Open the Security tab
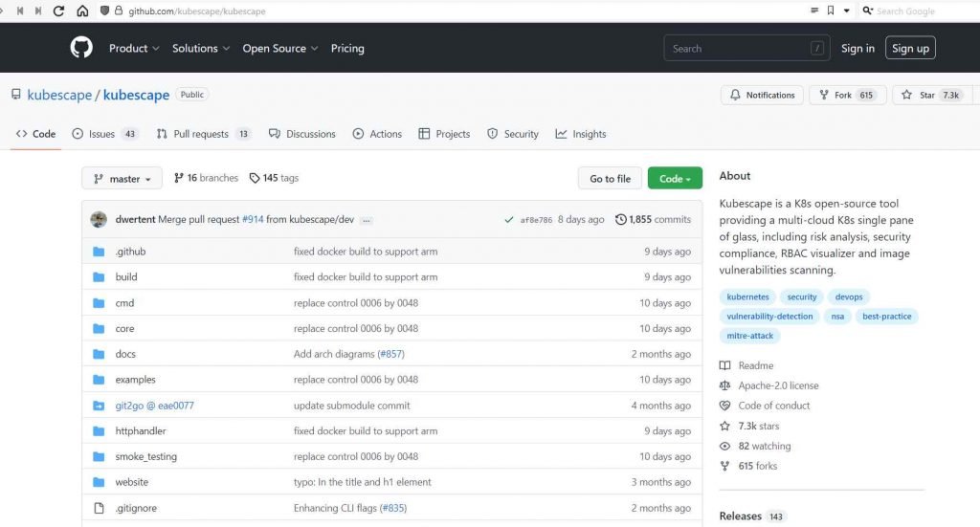 513,134
